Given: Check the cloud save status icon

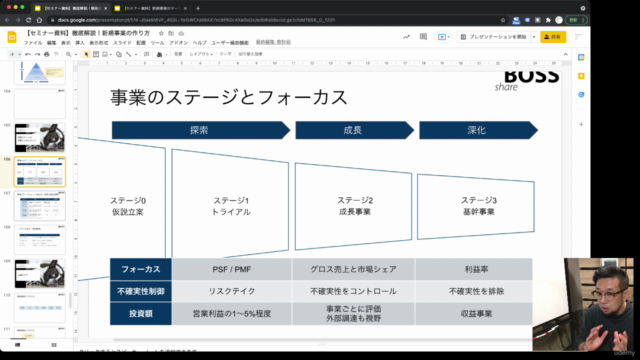Looking at the screenshot, I should pos(181,33).
